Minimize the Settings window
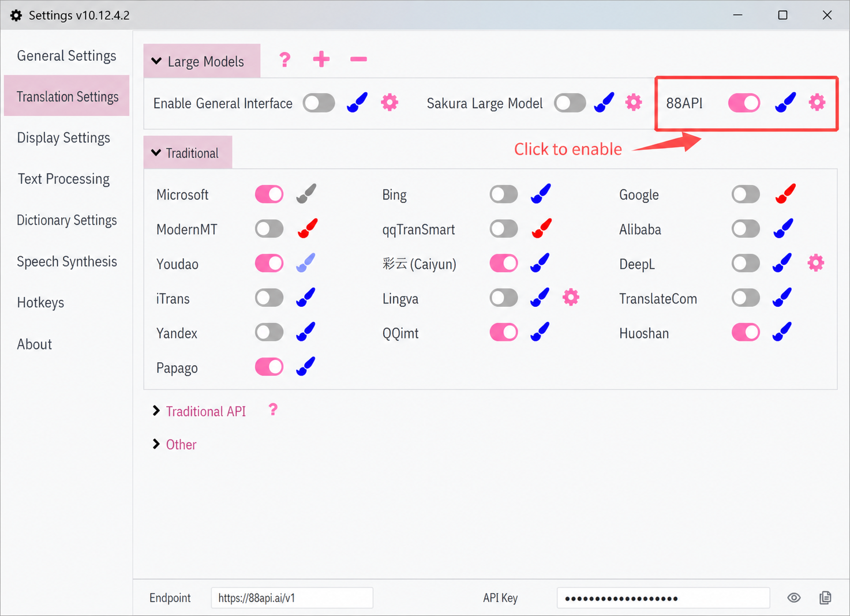 (x=737, y=15)
